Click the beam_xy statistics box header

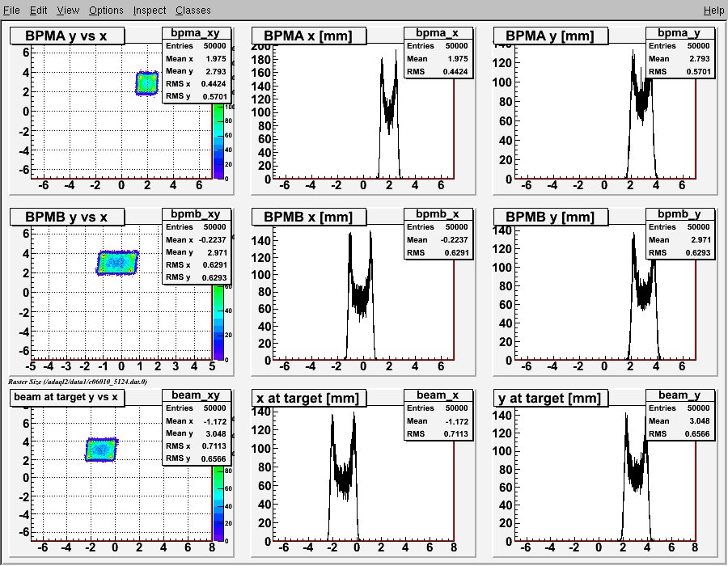196,395
